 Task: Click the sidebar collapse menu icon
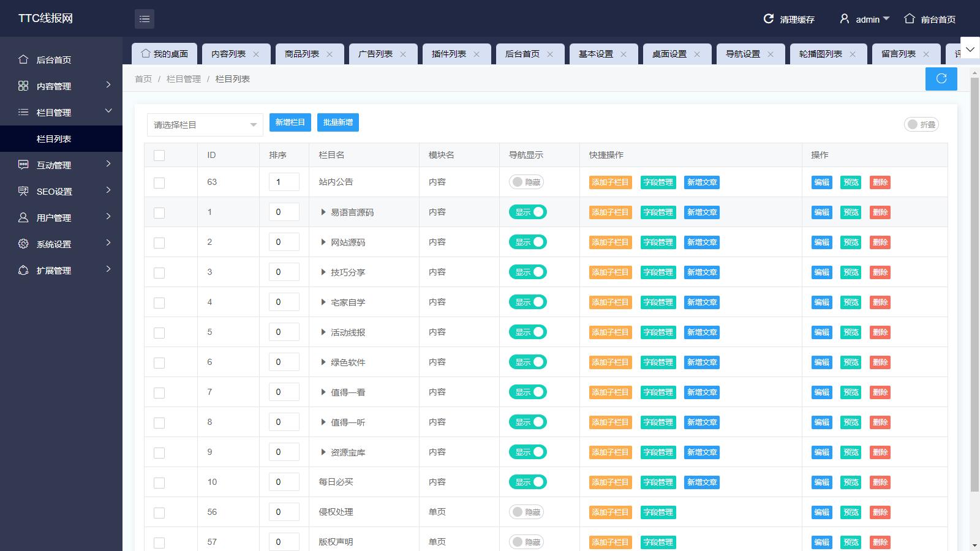point(145,19)
